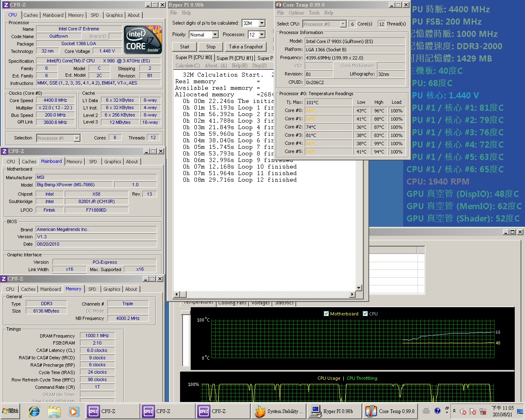Open Windows Explorer folder icon in taskbar

coord(54,411)
